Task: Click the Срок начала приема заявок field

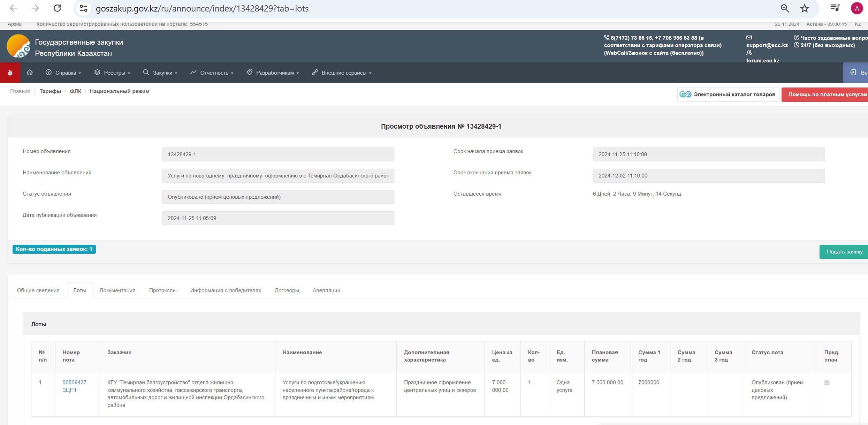Action: click(x=709, y=154)
